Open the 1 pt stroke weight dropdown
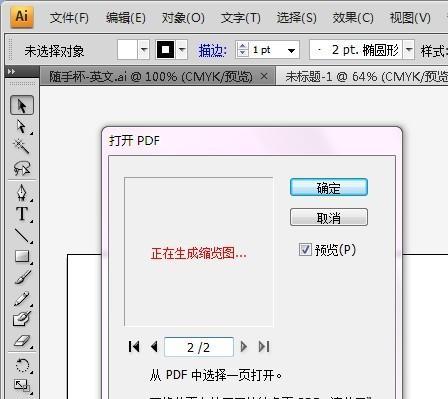 click(291, 51)
